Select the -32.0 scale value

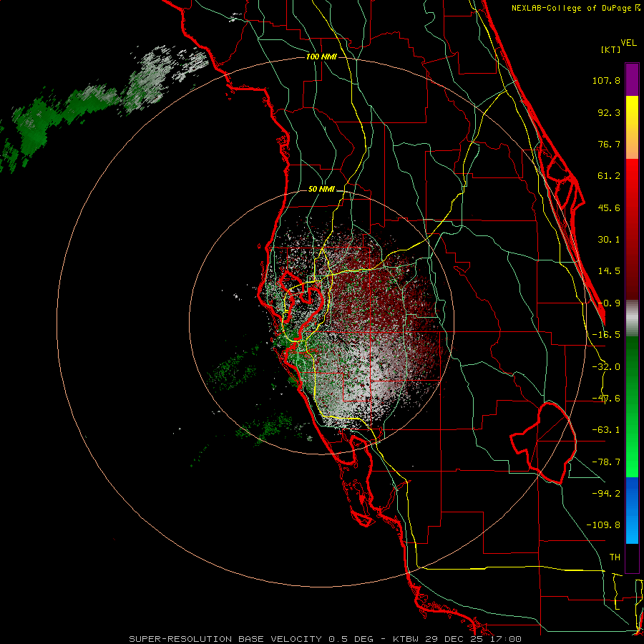click(x=606, y=367)
